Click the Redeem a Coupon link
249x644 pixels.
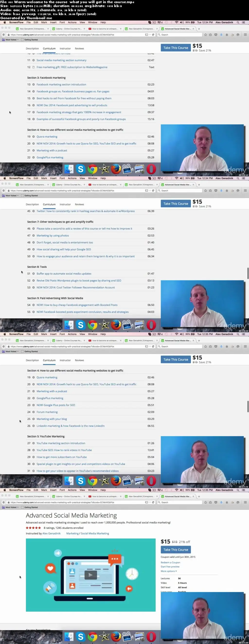170,562
